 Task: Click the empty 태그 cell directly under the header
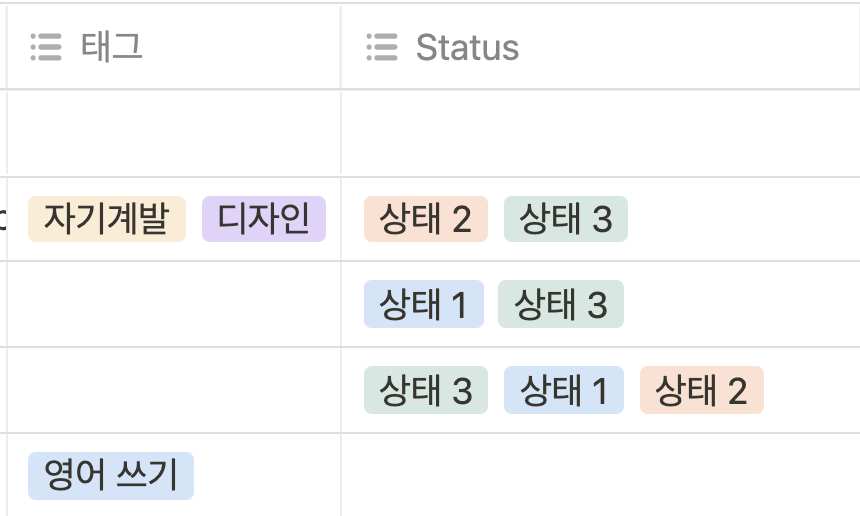pos(174,133)
